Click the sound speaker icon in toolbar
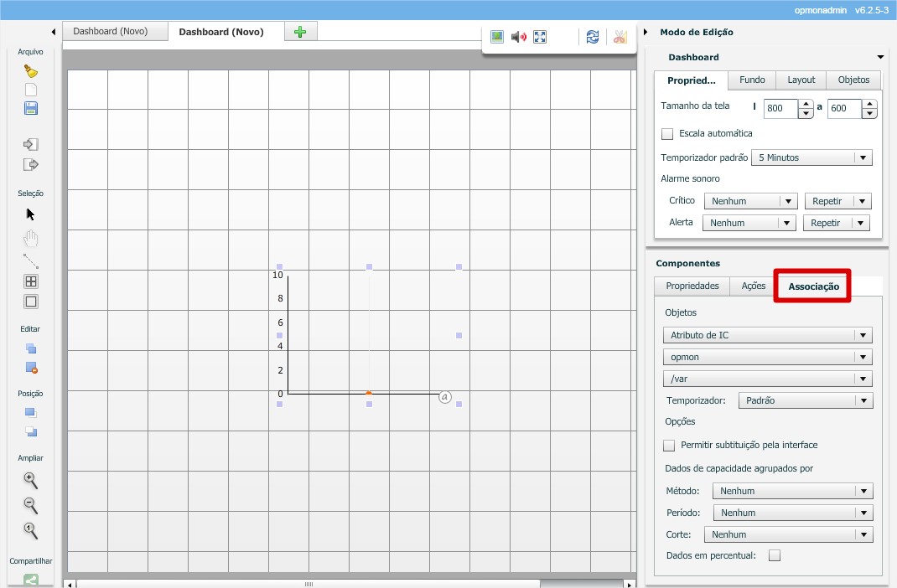This screenshot has width=897, height=588. pyautogui.click(x=519, y=37)
